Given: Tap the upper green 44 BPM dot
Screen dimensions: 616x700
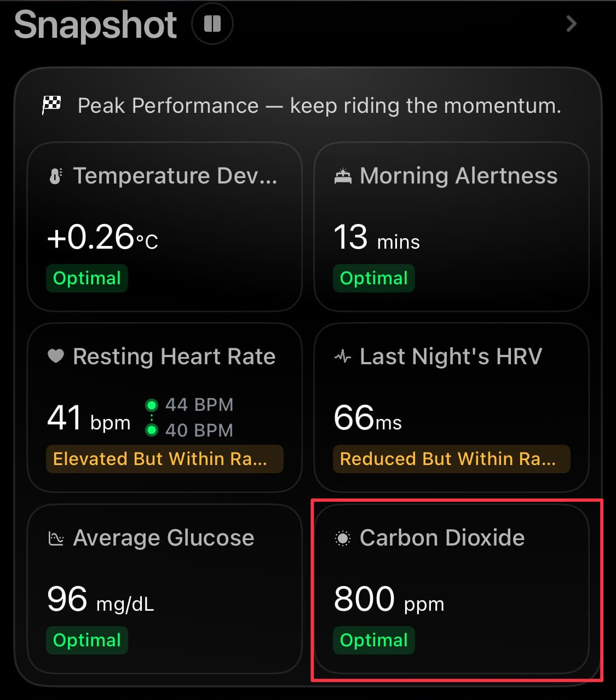Looking at the screenshot, I should (152, 405).
